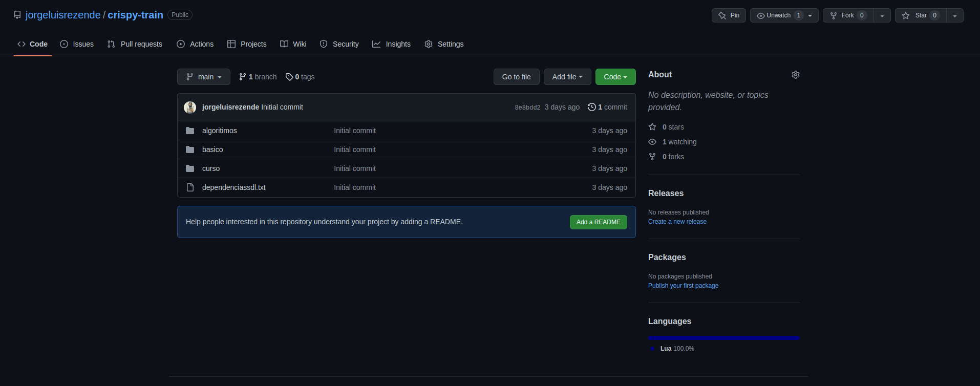Screen dimensions: 980x386
Task: Open Initial commit link in curso row
Action: click(355, 168)
